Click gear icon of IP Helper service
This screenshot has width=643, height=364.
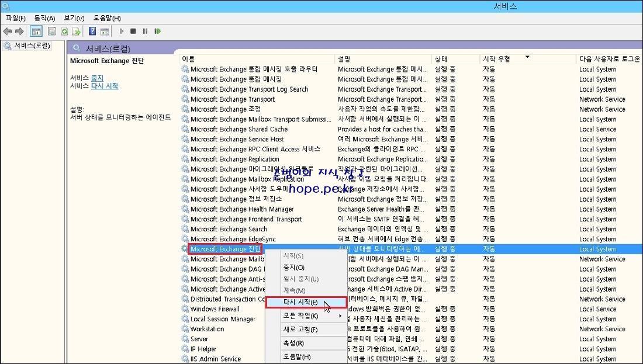[185, 349]
